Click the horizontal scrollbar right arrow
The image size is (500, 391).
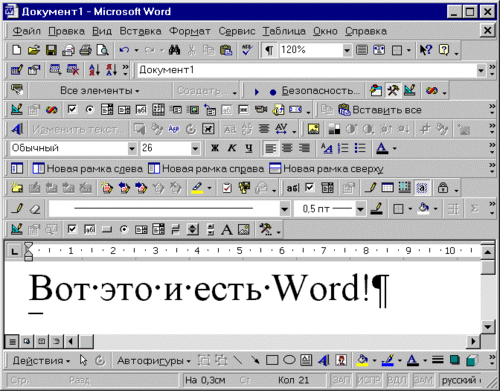point(474,341)
